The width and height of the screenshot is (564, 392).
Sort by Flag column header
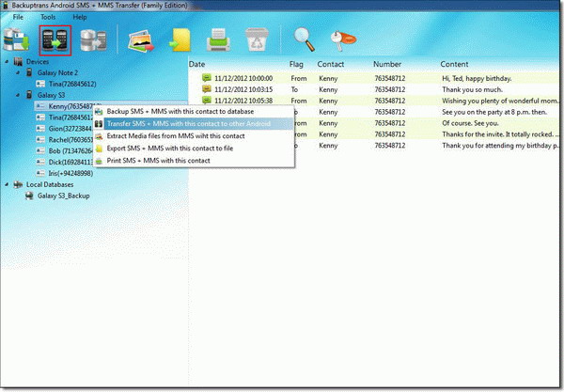point(296,64)
